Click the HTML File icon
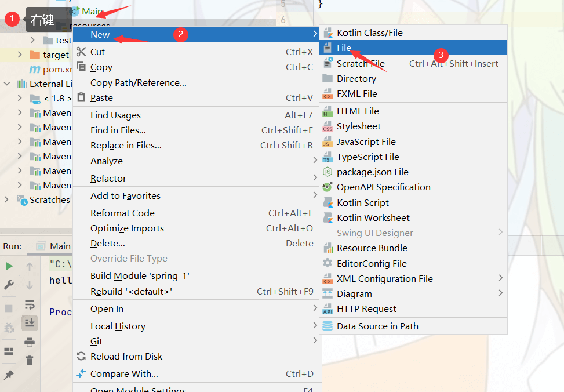The width and height of the screenshot is (564, 392). (328, 111)
